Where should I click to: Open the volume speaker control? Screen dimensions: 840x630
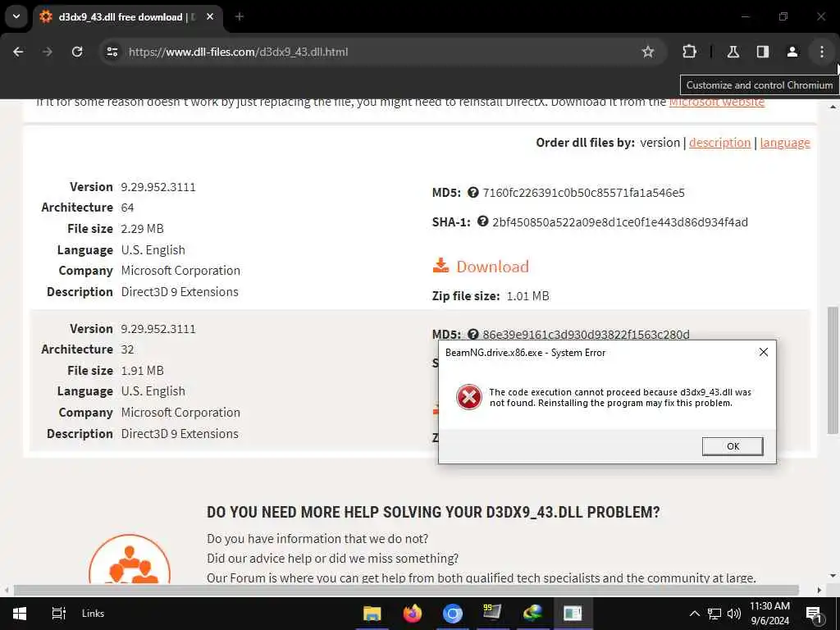point(733,614)
